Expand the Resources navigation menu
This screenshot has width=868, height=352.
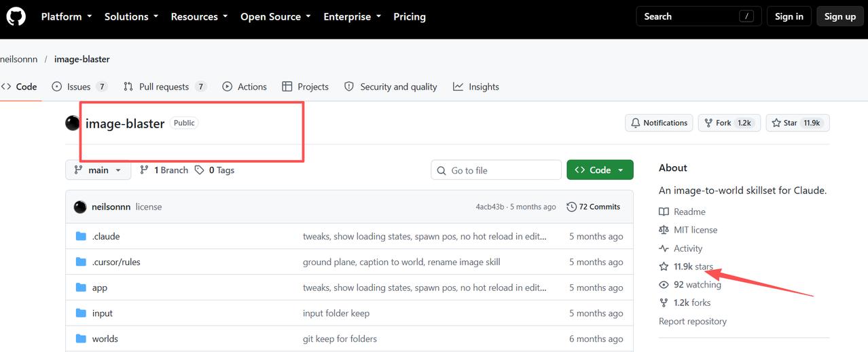point(199,16)
